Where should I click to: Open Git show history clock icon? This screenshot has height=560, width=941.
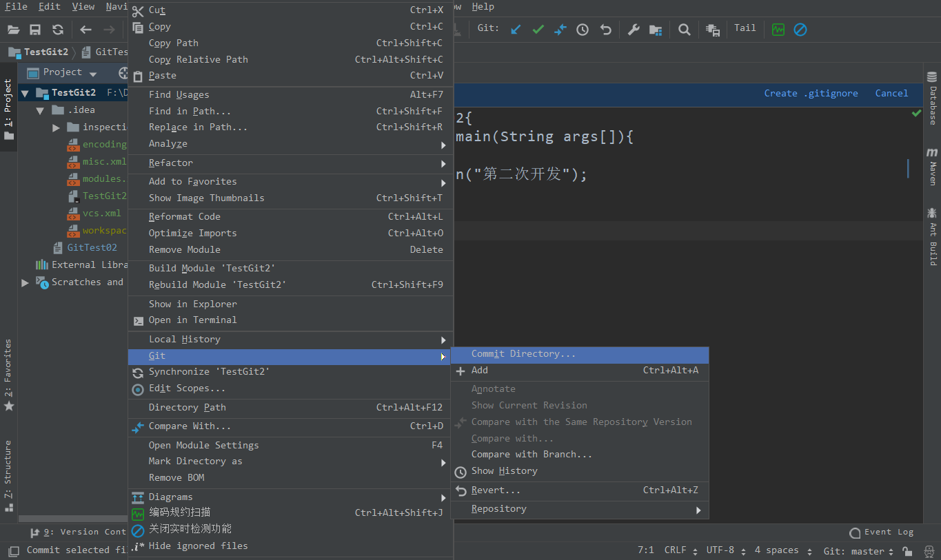pyautogui.click(x=583, y=30)
